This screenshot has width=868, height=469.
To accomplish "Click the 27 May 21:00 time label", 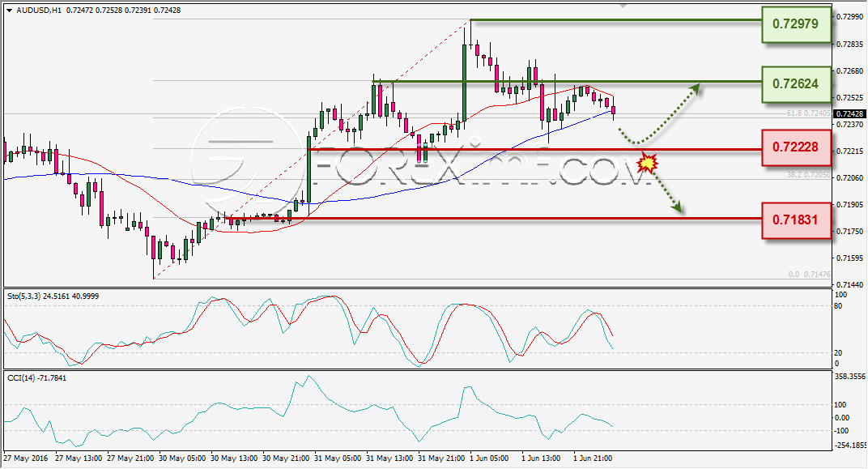I will 130,458.
